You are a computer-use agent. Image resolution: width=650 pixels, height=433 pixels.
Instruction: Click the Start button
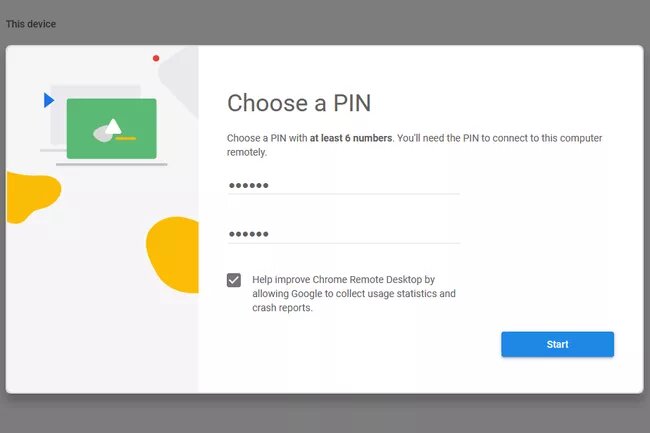tap(557, 344)
